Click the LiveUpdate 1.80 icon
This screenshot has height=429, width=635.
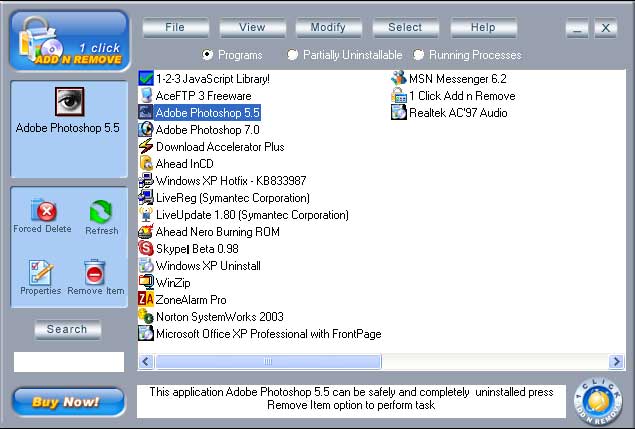click(x=146, y=214)
